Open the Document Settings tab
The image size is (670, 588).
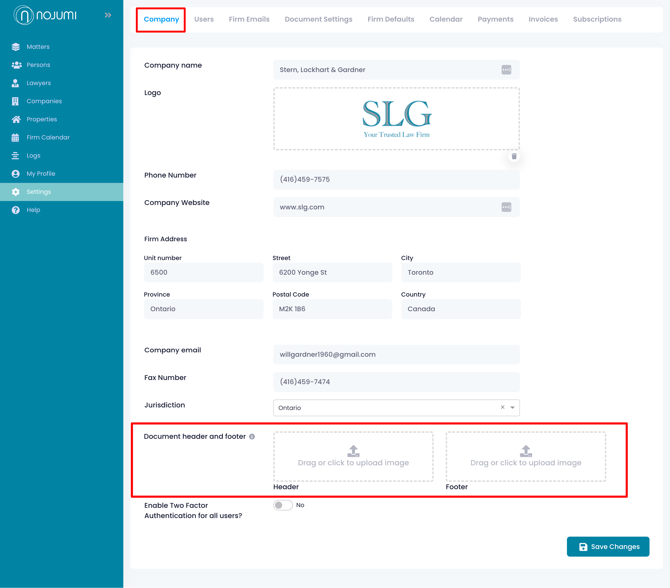pyautogui.click(x=318, y=19)
